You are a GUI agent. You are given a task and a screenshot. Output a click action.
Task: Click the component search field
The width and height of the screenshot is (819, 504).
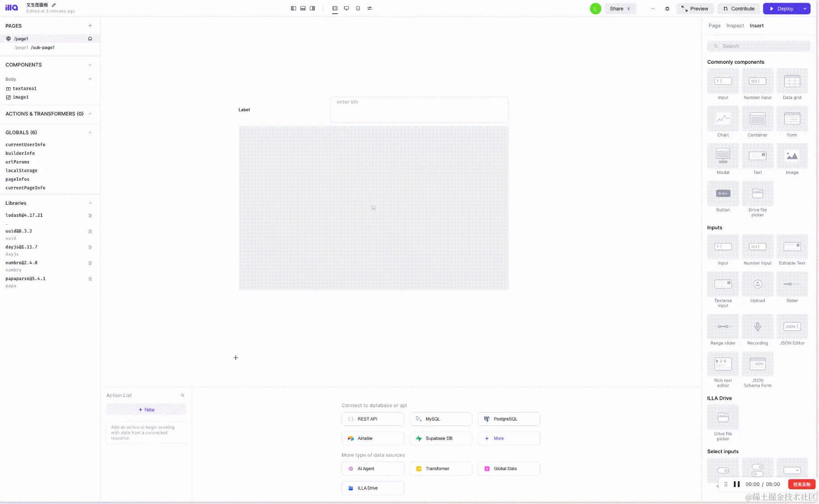758,46
